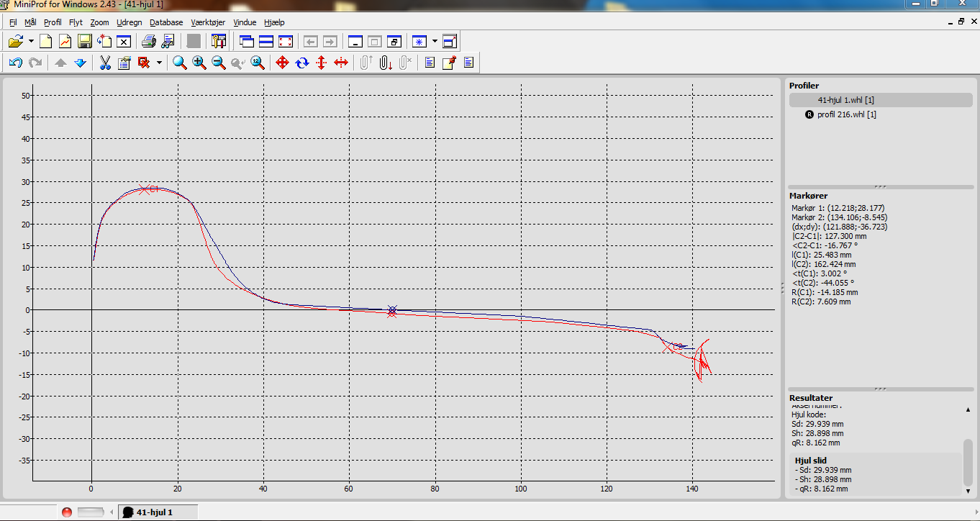
Task: Click the Resultater scrollbar thumb
Action: 968,464
